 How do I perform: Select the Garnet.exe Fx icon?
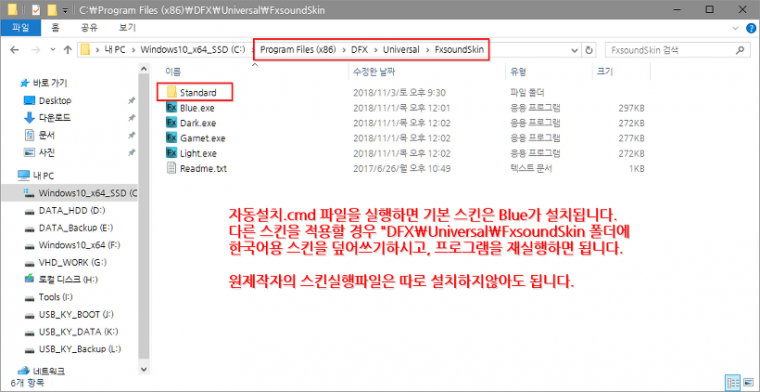tap(172, 138)
